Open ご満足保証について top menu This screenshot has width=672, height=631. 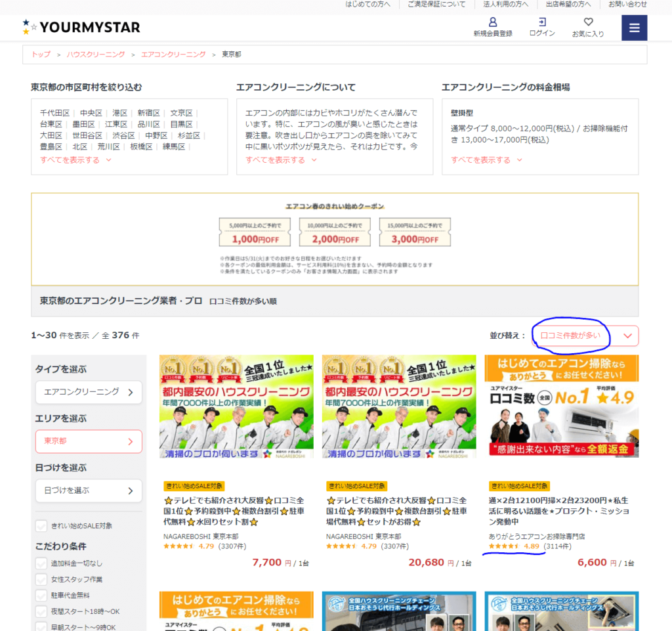point(436,5)
